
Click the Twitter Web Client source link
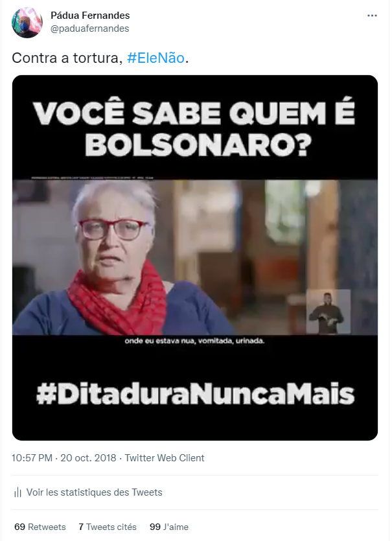coord(165,458)
